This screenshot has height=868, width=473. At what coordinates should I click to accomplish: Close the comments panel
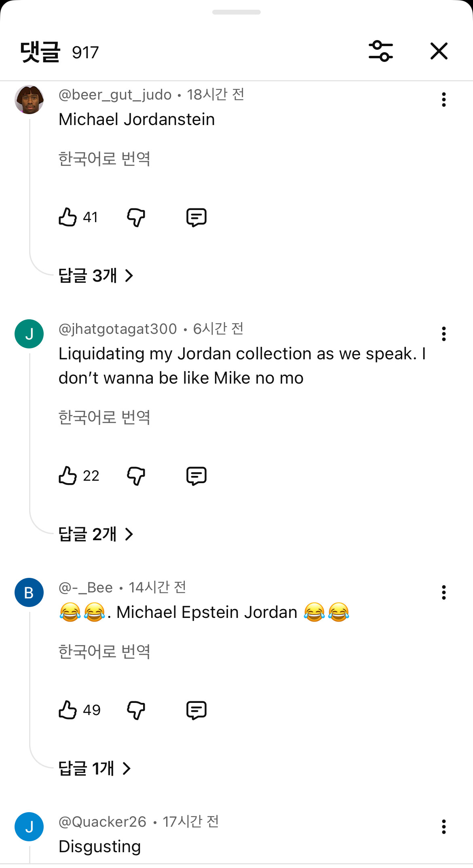click(x=439, y=51)
